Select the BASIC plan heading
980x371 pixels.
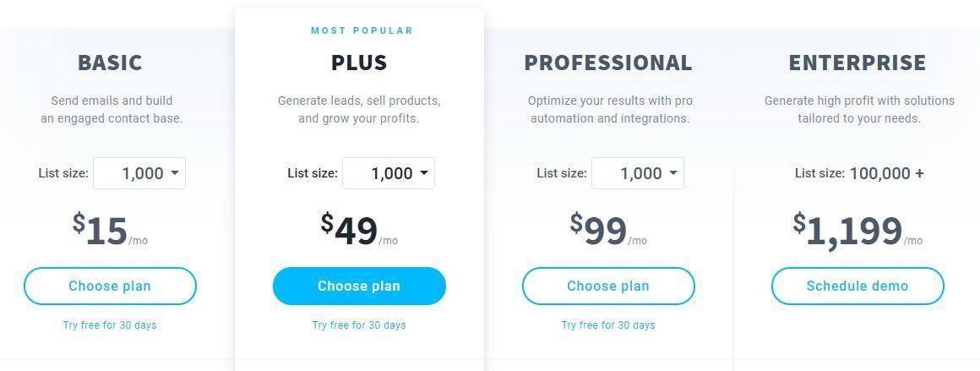(x=110, y=63)
